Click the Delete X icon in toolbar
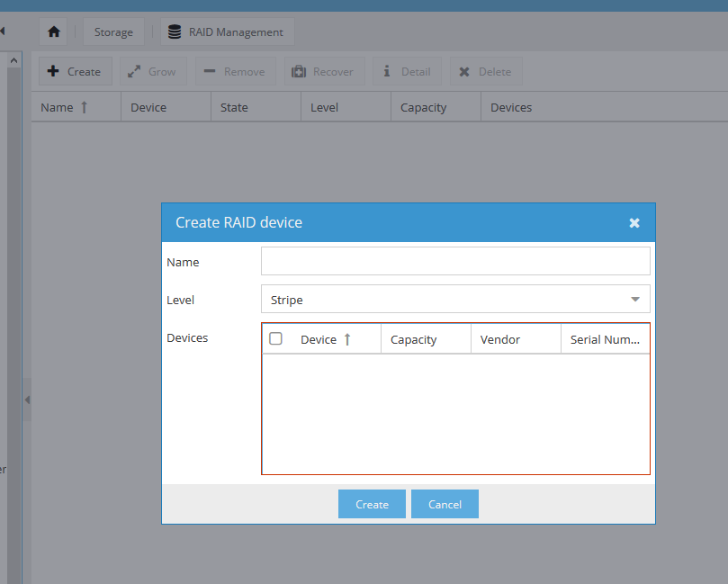This screenshot has width=728, height=584. point(464,71)
